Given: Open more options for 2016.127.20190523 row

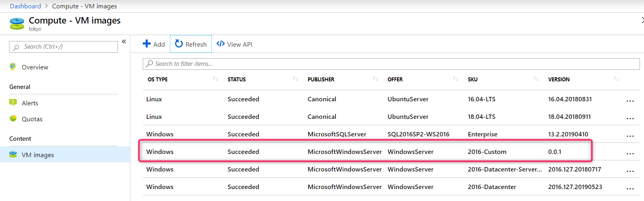Looking at the screenshot, I should [630, 189].
